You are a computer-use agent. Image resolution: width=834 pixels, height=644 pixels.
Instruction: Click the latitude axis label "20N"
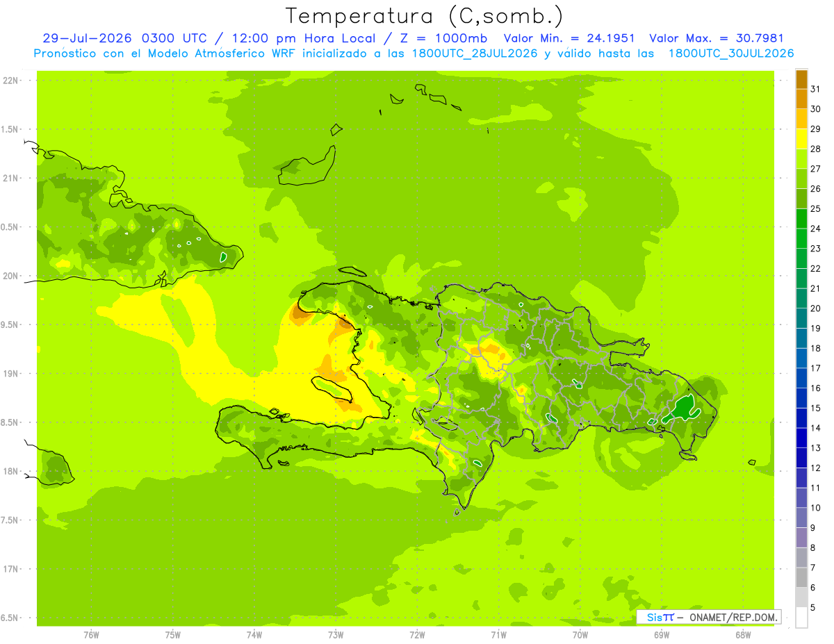click(10, 276)
